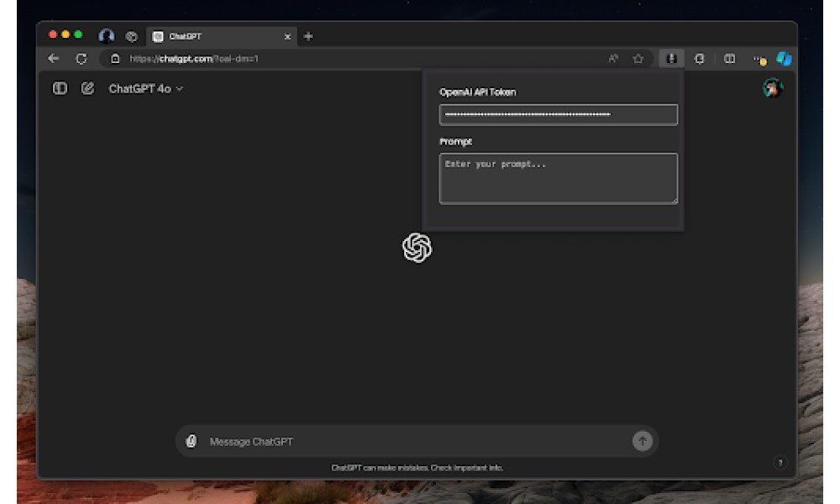Click the chatgpt.com address bar URL

click(x=194, y=59)
